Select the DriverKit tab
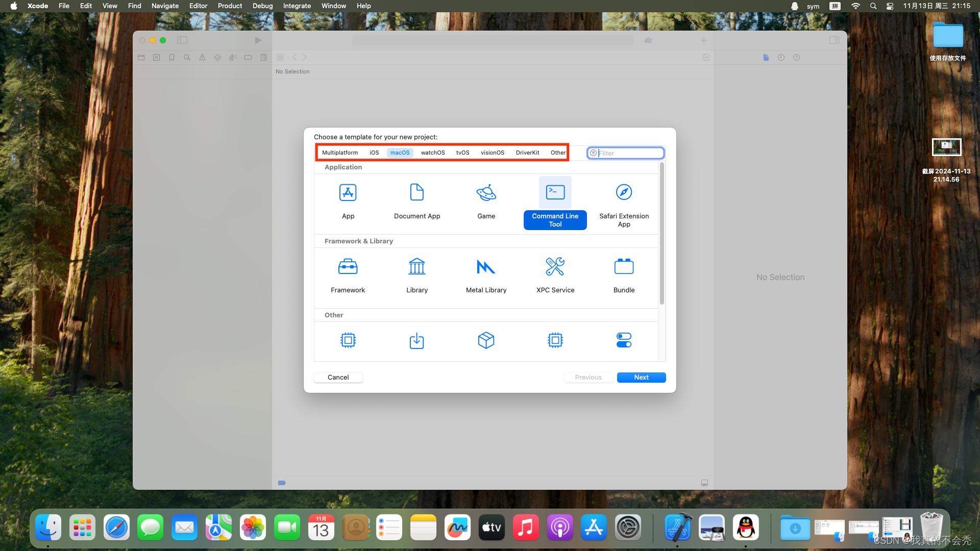The width and height of the screenshot is (980, 551). coord(528,153)
